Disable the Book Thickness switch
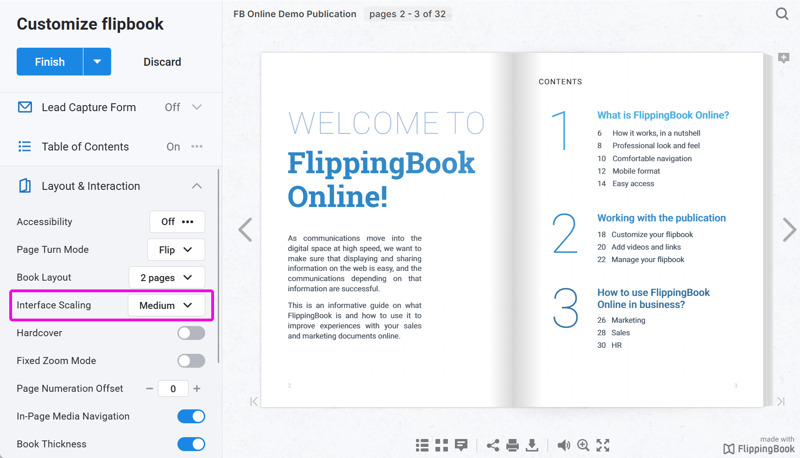Viewport: 800px width, 458px height. 191,444
